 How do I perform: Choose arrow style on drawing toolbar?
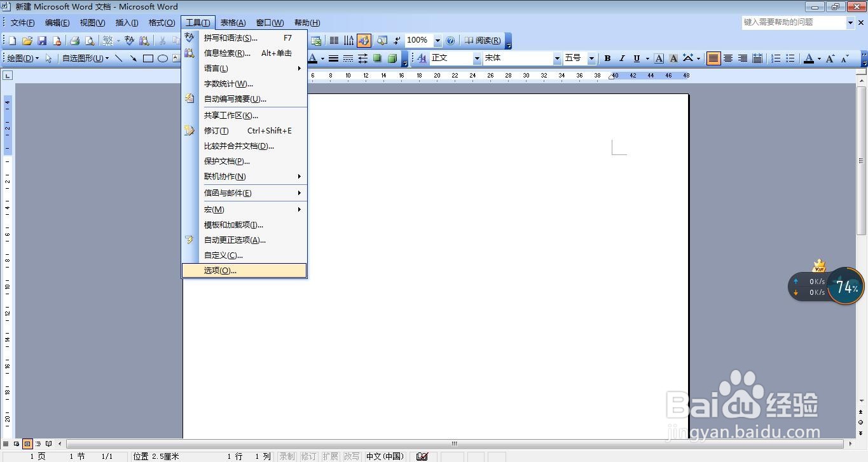tap(362, 58)
